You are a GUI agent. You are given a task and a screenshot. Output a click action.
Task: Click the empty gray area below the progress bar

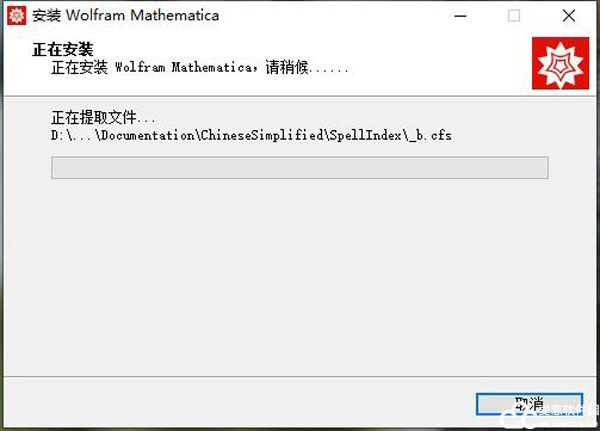[300, 276]
